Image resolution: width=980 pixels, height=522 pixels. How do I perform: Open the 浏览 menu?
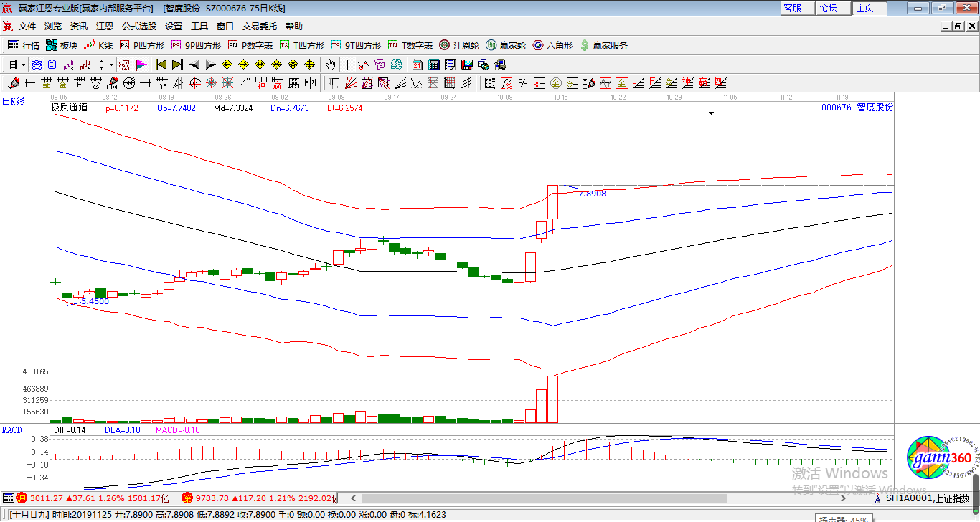53,26
